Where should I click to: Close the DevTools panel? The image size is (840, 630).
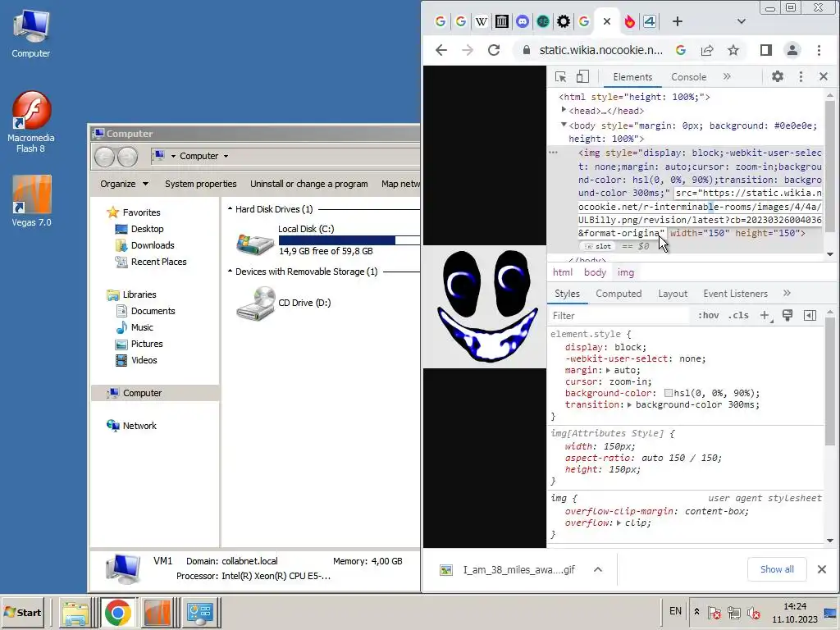point(824,76)
